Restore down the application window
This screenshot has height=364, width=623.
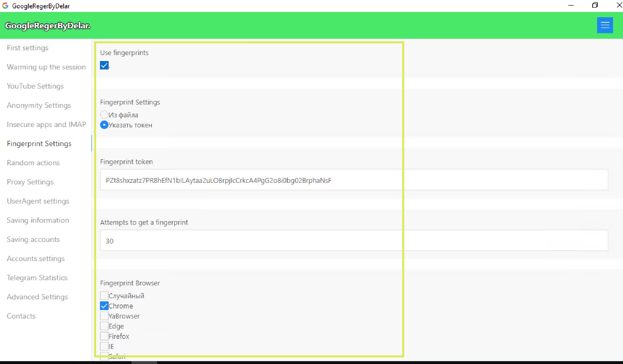click(x=595, y=6)
